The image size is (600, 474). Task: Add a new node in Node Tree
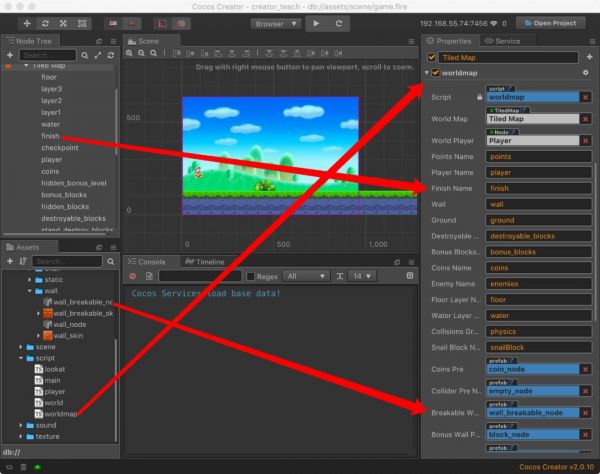click(10, 55)
